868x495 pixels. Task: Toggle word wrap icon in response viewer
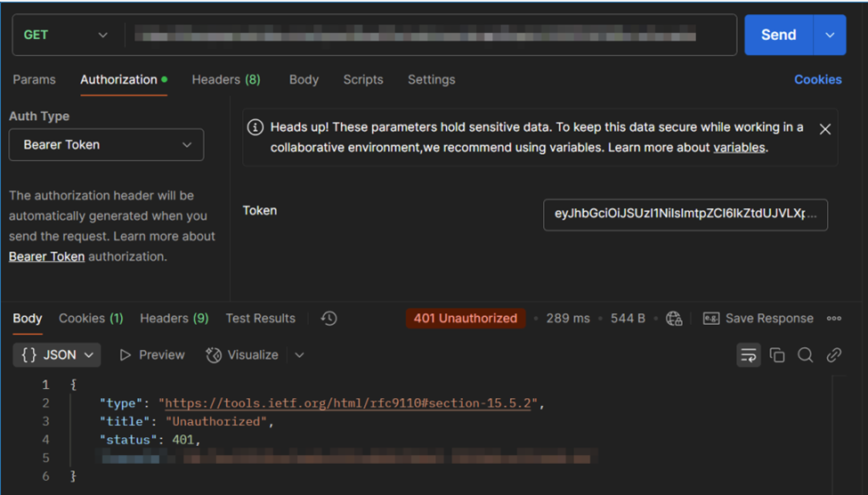(748, 355)
